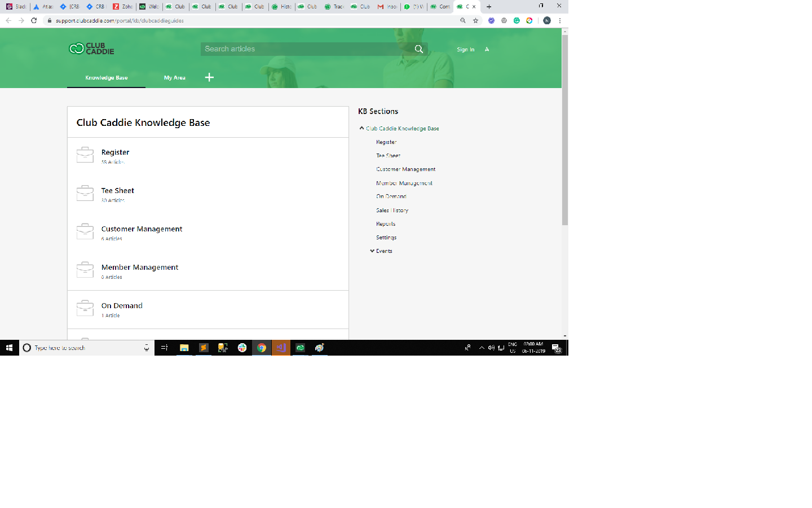Collapse the Club Caddie Knowledge Base tree
The image size is (812, 508).
coord(361,128)
